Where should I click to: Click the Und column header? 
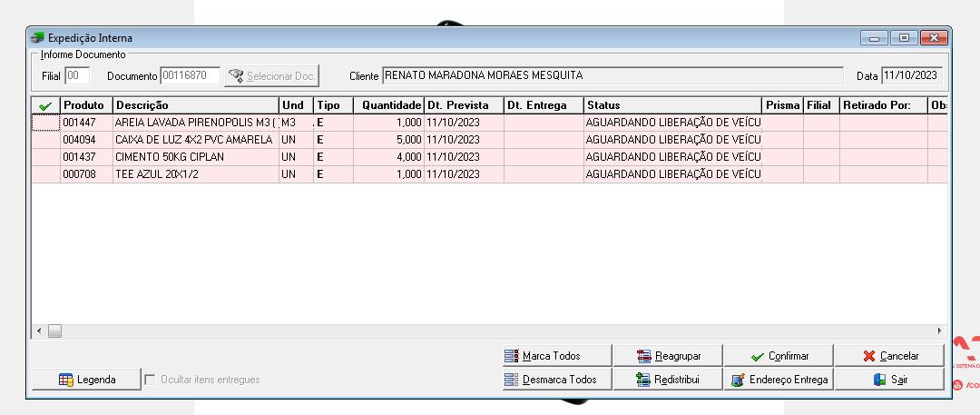tap(296, 105)
